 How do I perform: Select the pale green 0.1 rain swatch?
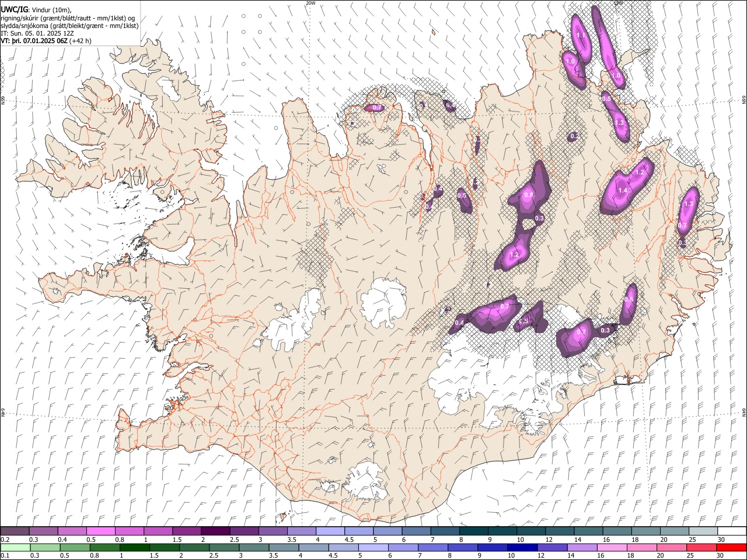click(15, 547)
